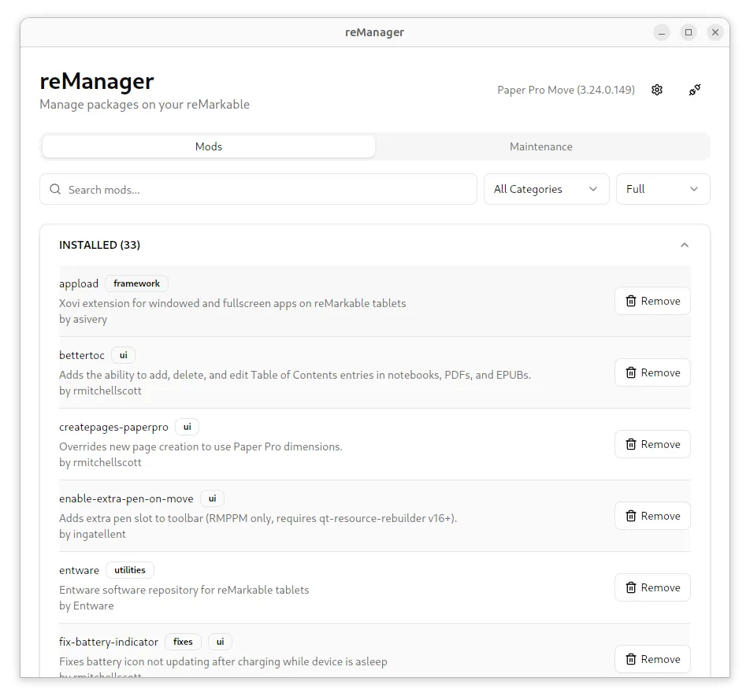Screen dimensions: 750x700
Task: Click author text 'by asivery'
Action: pos(83,320)
